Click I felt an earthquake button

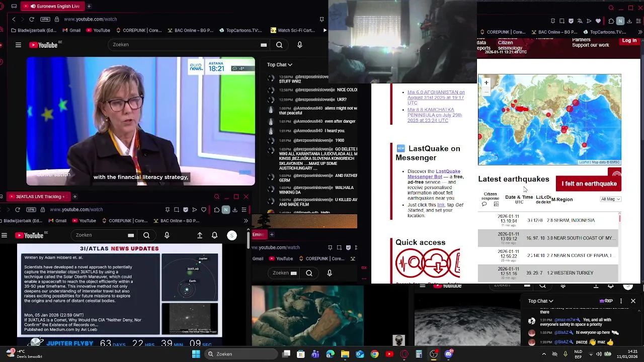click(x=589, y=184)
